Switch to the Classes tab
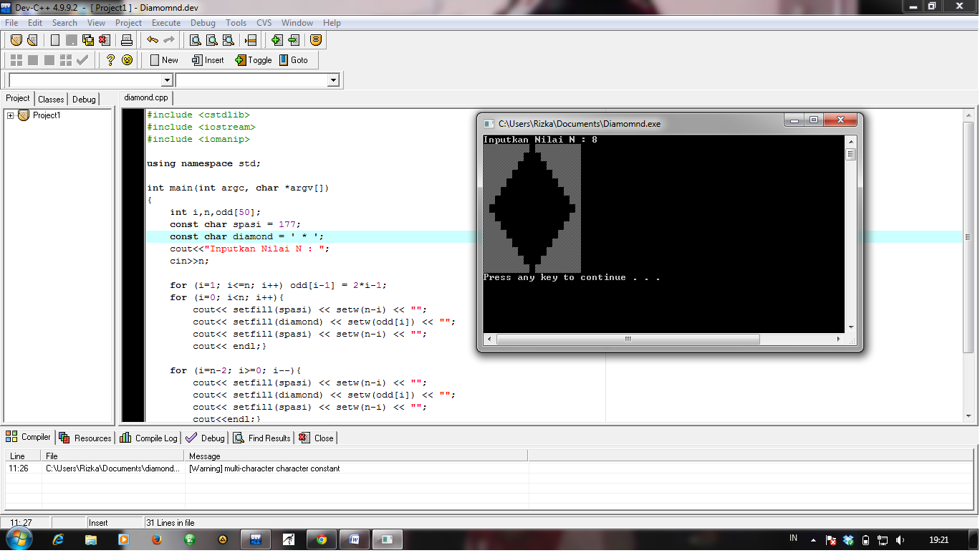This screenshot has height=553, width=980. (51, 99)
